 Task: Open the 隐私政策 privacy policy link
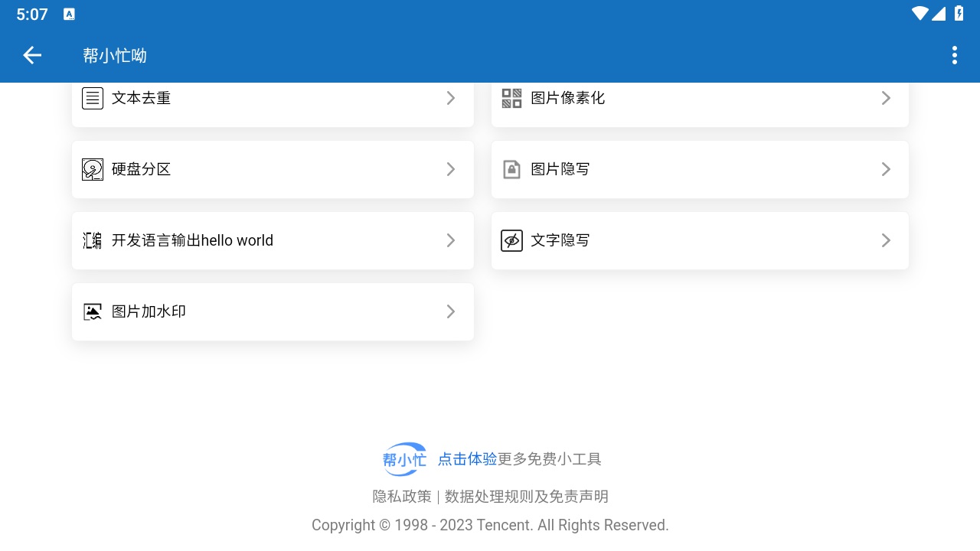click(402, 497)
